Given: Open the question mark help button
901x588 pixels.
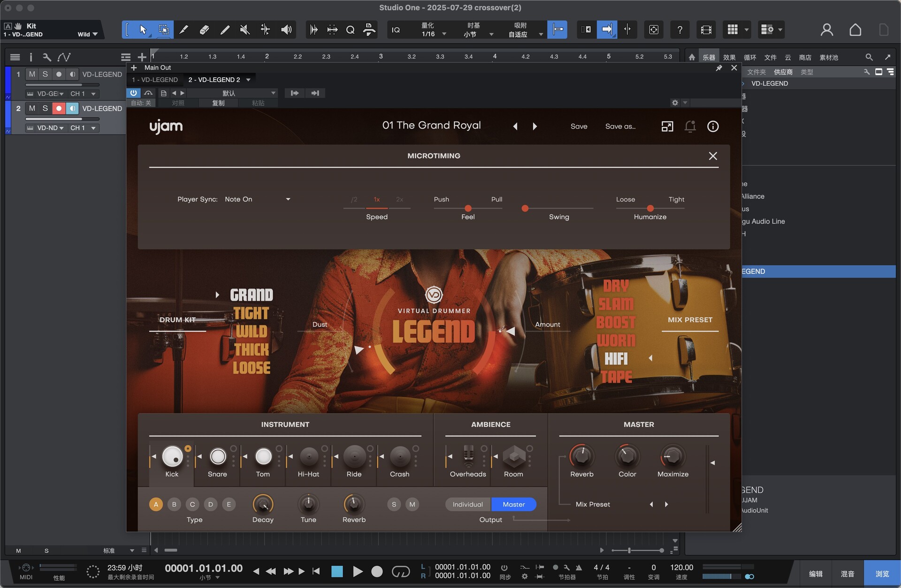Looking at the screenshot, I should tap(680, 30).
